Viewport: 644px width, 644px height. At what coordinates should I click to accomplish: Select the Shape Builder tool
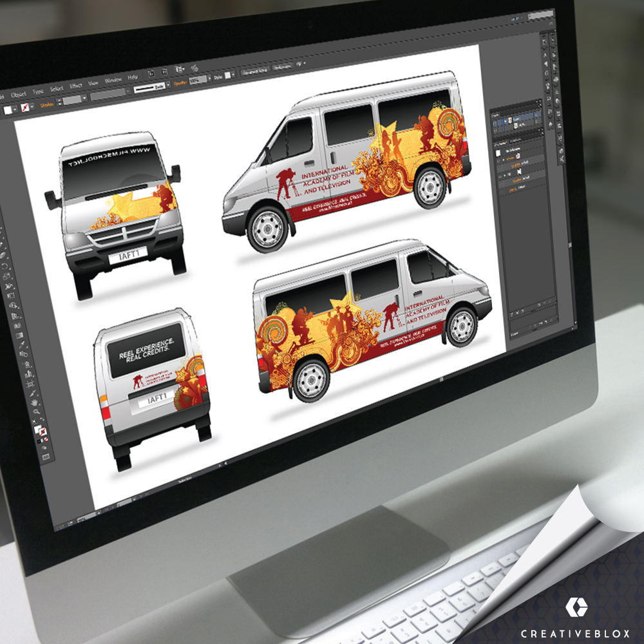(13, 306)
